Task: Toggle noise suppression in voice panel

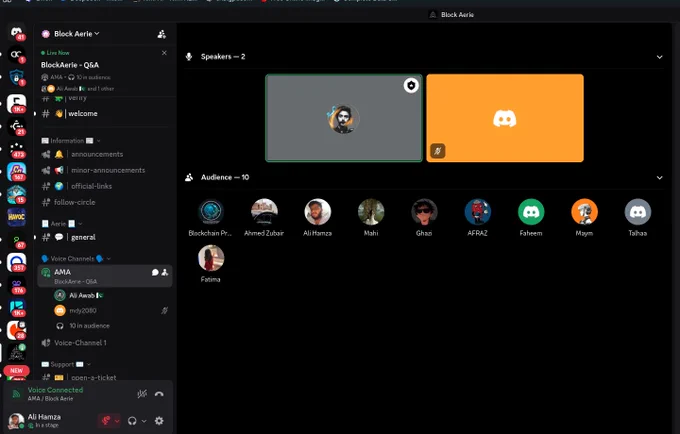Action: pos(142,394)
